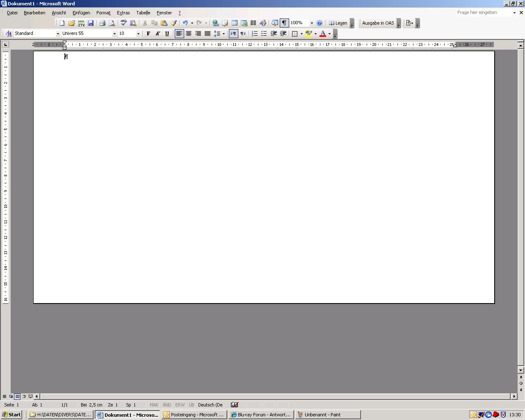Set left-to-right text direction
The height and width of the screenshot is (420, 525).
coord(233,34)
